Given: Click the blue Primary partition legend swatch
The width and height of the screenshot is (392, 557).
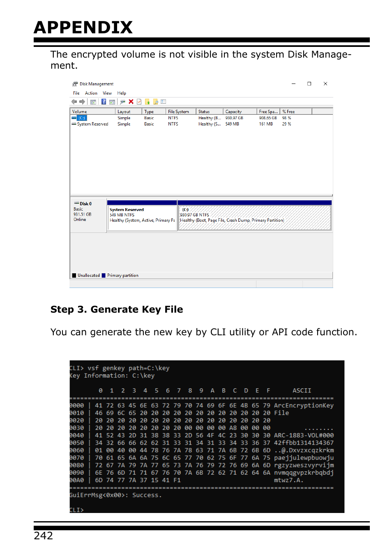Looking at the screenshot, I should (104, 276).
